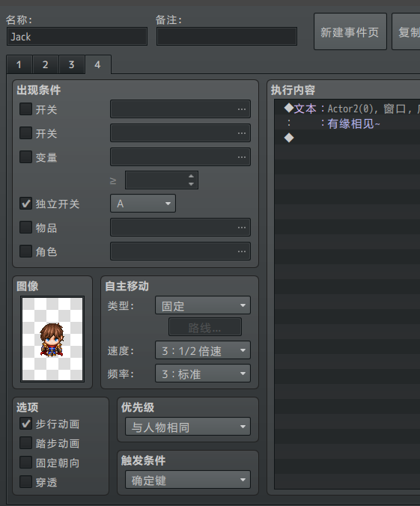Screen dimensions: 420x506
Task: Enable the 踏步动画 option
Action: [25, 443]
